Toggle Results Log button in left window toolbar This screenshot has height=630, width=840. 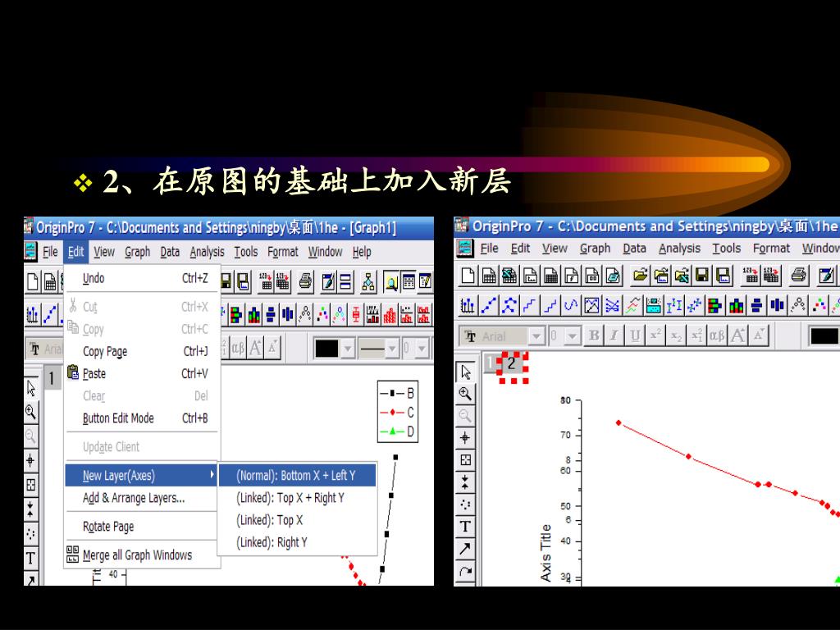point(409,281)
